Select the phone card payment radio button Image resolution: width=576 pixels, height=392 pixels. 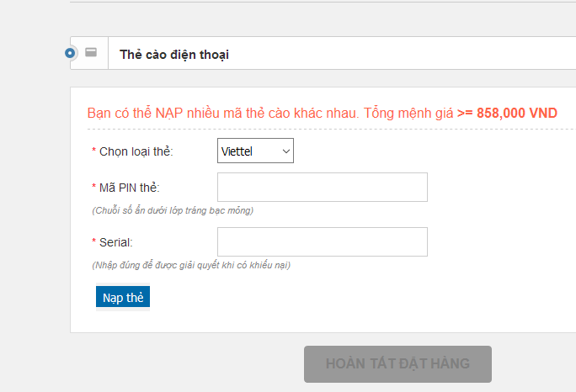point(71,53)
